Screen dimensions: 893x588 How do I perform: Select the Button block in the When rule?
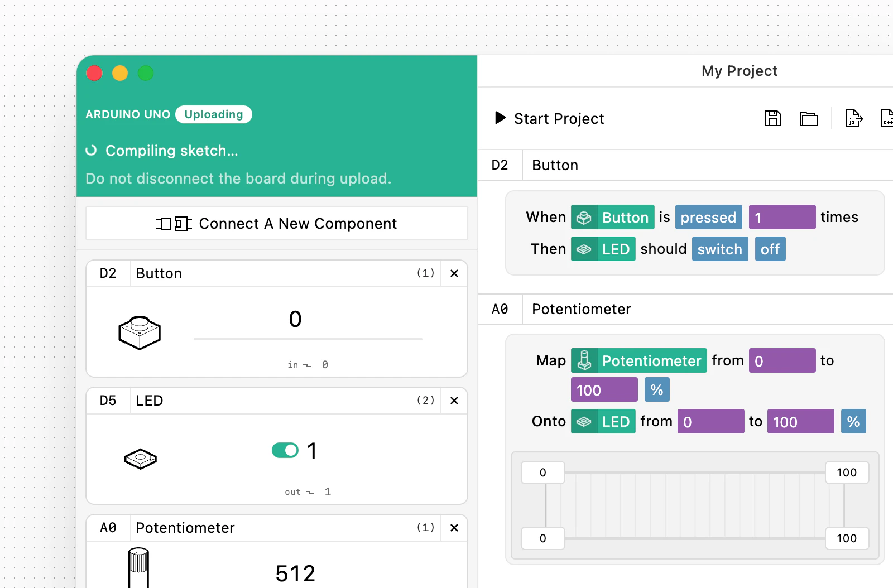click(x=613, y=217)
